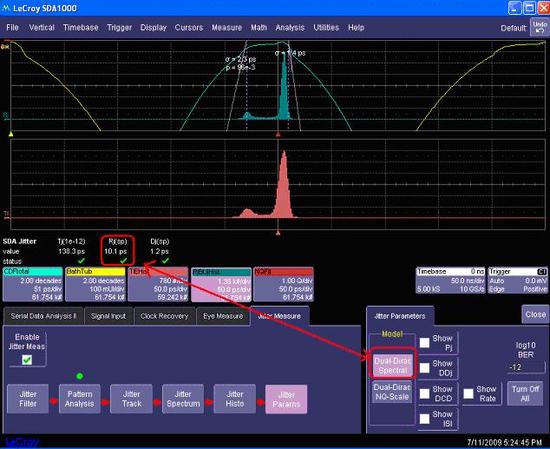Open the Analysis menu
Image resolution: width=550 pixels, height=449 pixels.
(290, 27)
